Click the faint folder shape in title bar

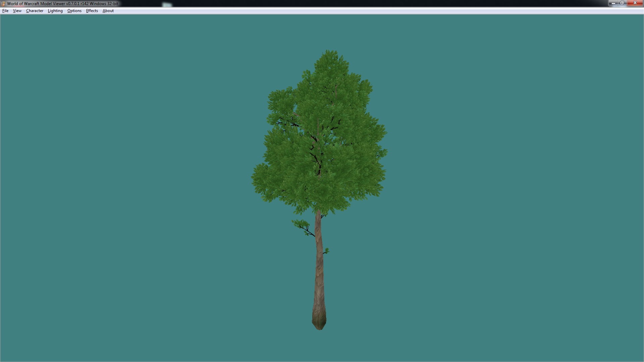tap(167, 4)
